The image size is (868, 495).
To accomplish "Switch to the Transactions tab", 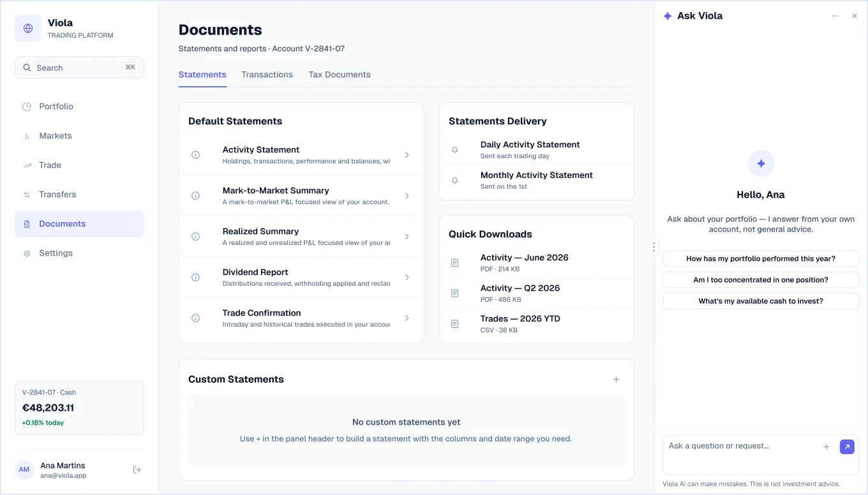I will pyautogui.click(x=267, y=75).
